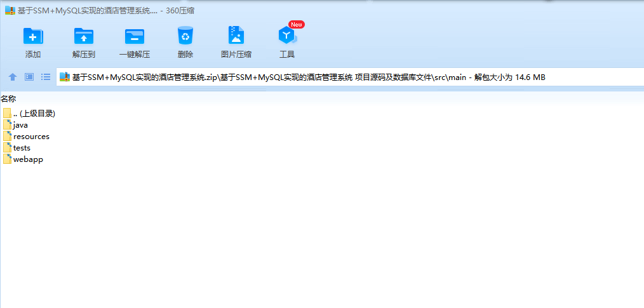The width and height of the screenshot is (644, 308).
Task: Open the 工具 (Tools) icon with New badge
Action: pyautogui.click(x=287, y=36)
